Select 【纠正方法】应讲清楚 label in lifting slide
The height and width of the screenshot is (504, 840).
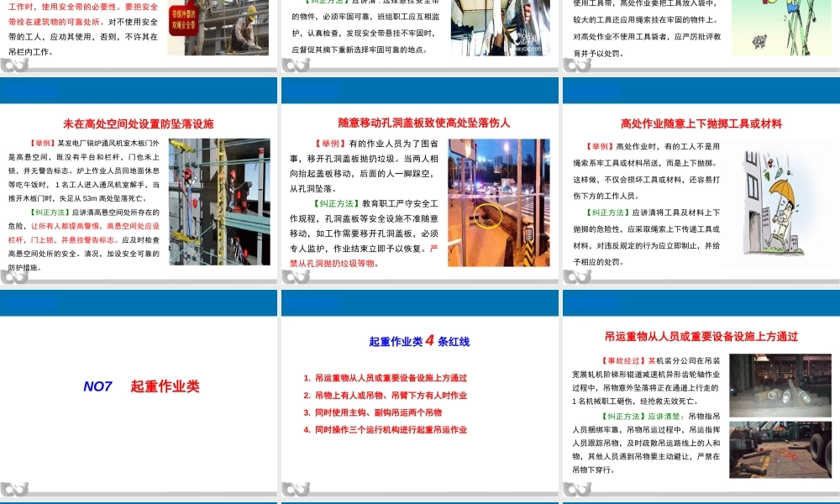click(x=643, y=416)
